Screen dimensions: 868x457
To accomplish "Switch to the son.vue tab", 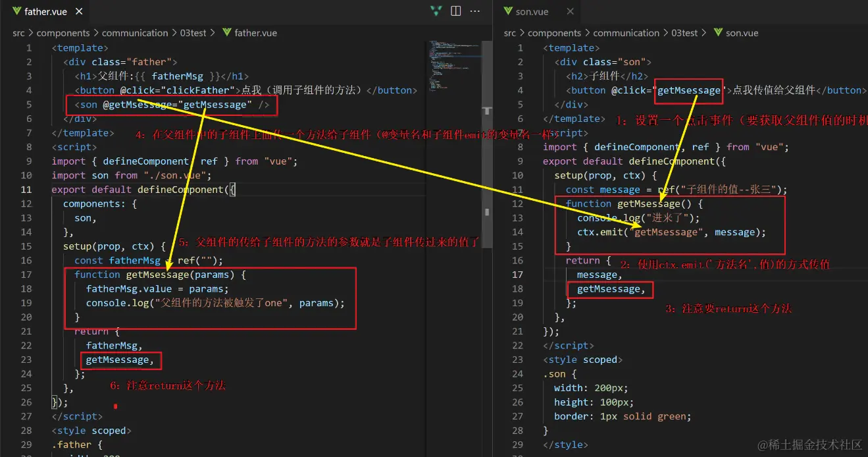I will (533, 12).
